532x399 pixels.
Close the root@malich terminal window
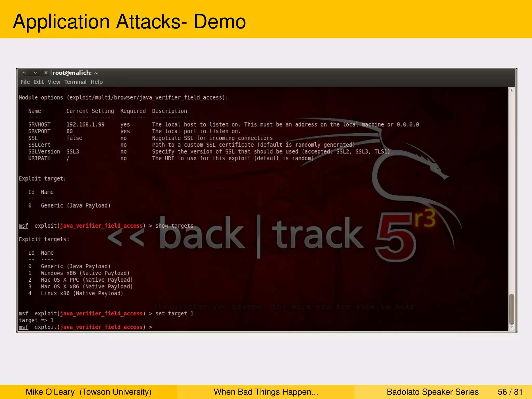pyautogui.click(x=46, y=73)
